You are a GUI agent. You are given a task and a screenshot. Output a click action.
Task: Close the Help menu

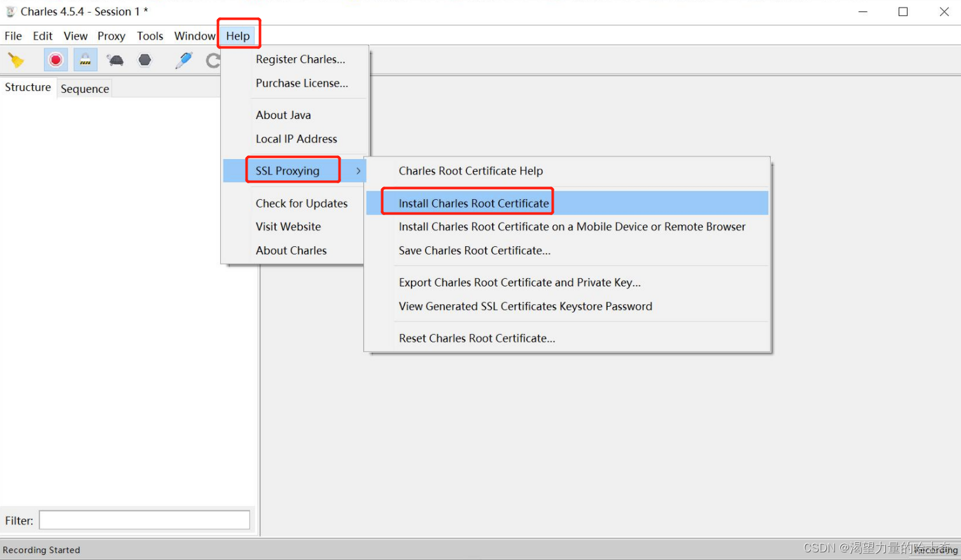238,36
